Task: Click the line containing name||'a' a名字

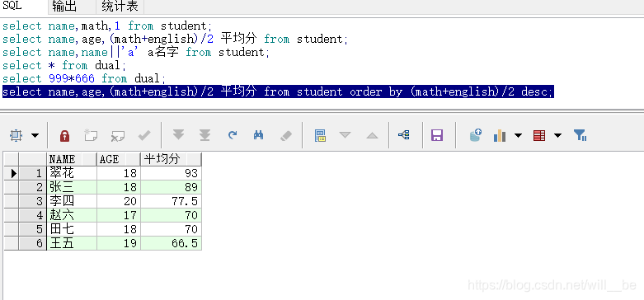Action: pos(136,52)
